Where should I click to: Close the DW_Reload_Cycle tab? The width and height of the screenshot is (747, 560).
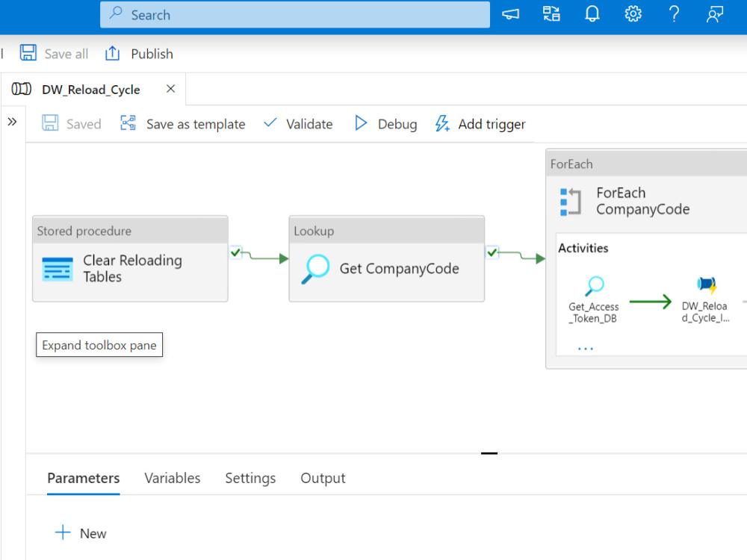(170, 89)
